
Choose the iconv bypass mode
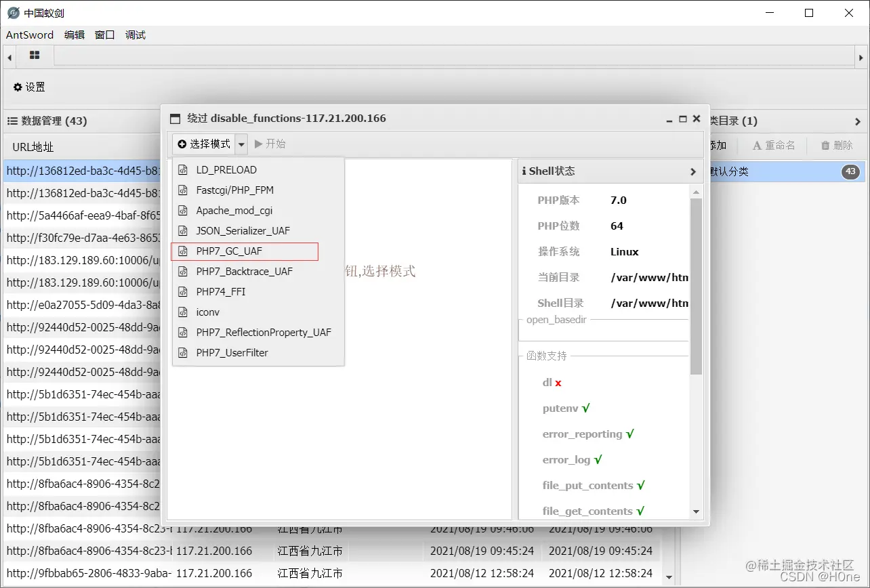pos(258,312)
